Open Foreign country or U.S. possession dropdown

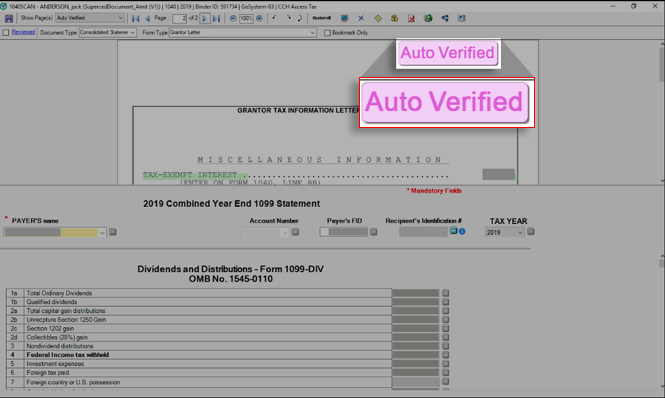[x=435, y=382]
